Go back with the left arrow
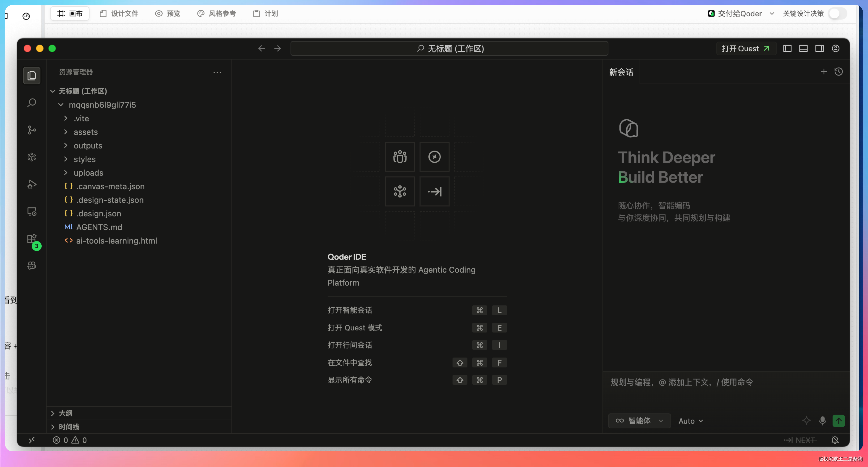This screenshot has height=467, width=868. [261, 48]
